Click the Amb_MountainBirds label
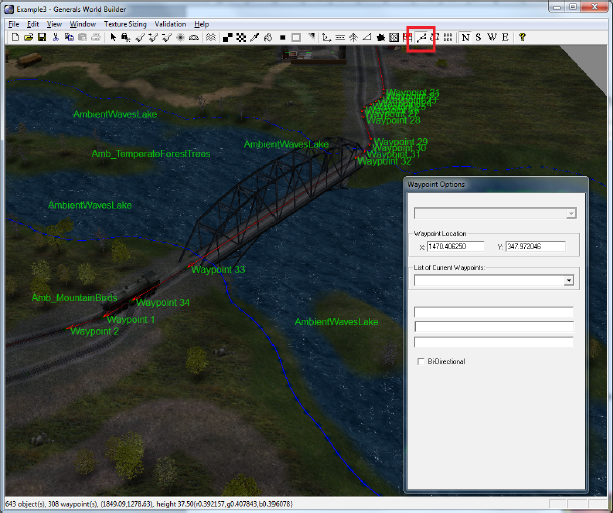 (x=74, y=298)
